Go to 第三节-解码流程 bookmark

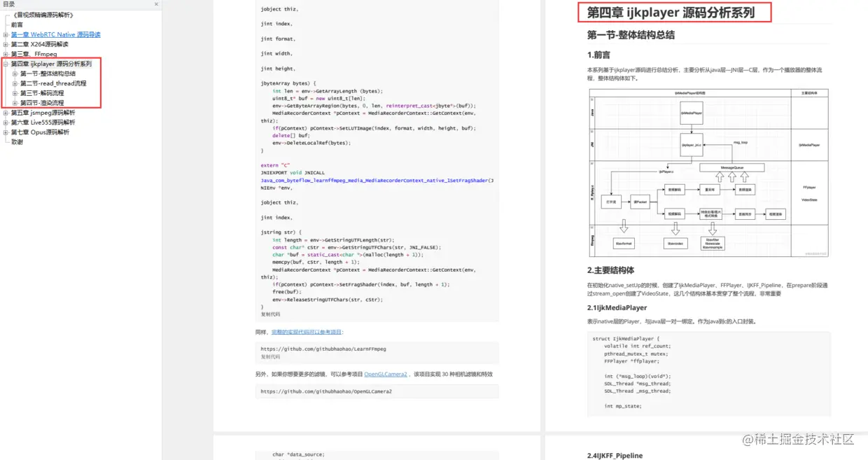point(42,93)
